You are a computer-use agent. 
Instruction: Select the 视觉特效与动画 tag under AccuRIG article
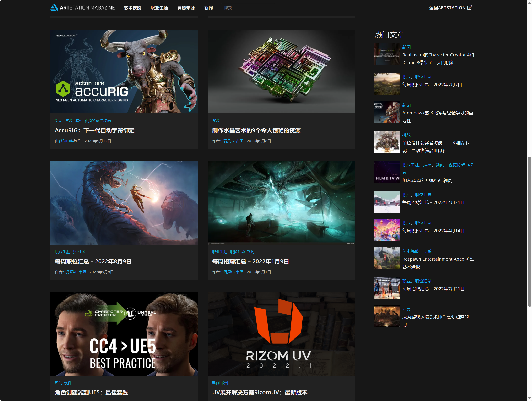pos(98,120)
